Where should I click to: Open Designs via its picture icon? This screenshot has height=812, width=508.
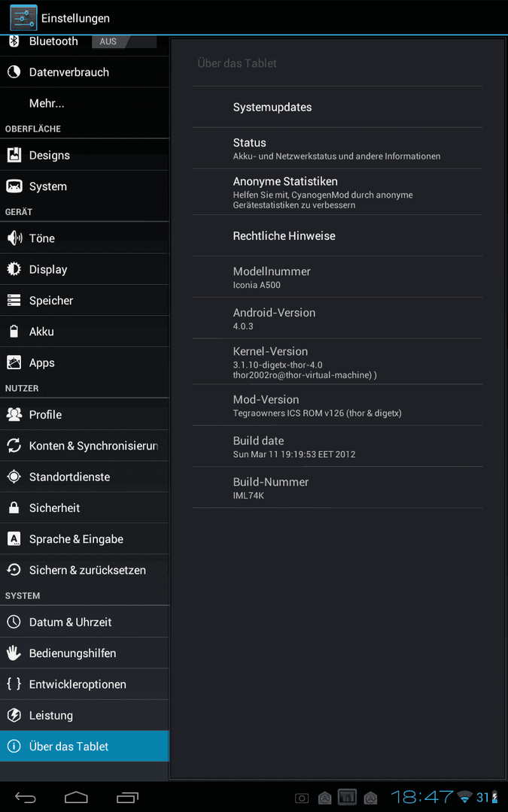click(14, 155)
